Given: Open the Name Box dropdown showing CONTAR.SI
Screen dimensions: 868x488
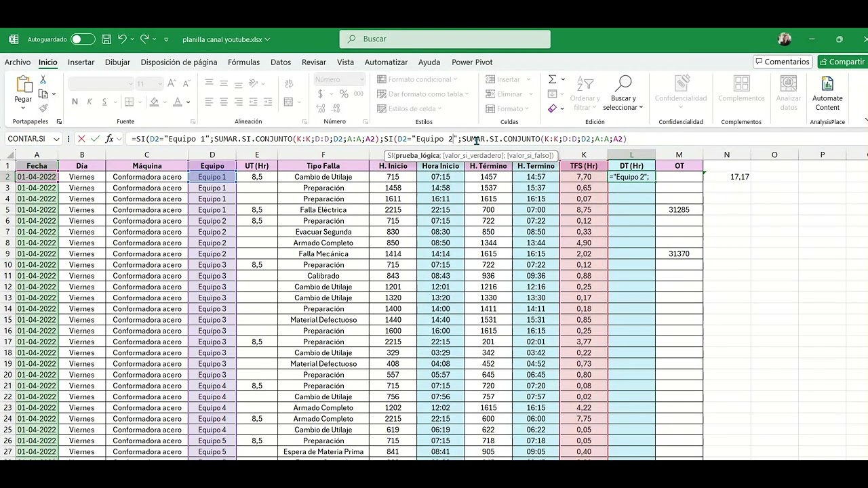Looking at the screenshot, I should click(x=56, y=139).
